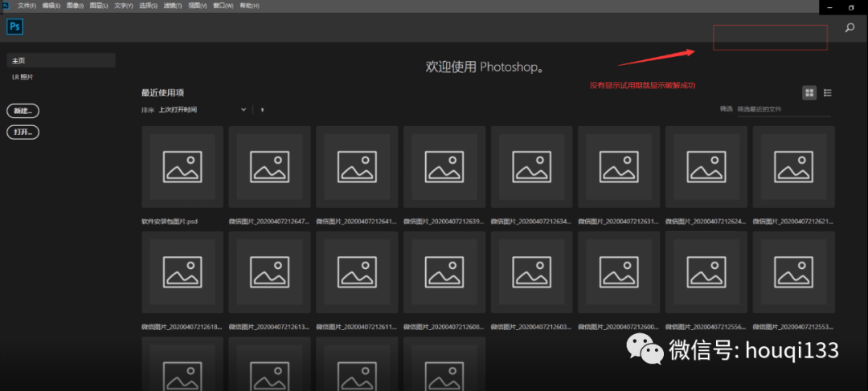Open the 帮助(H) menu
Image resolution: width=868 pixels, height=391 pixels.
pos(249,6)
